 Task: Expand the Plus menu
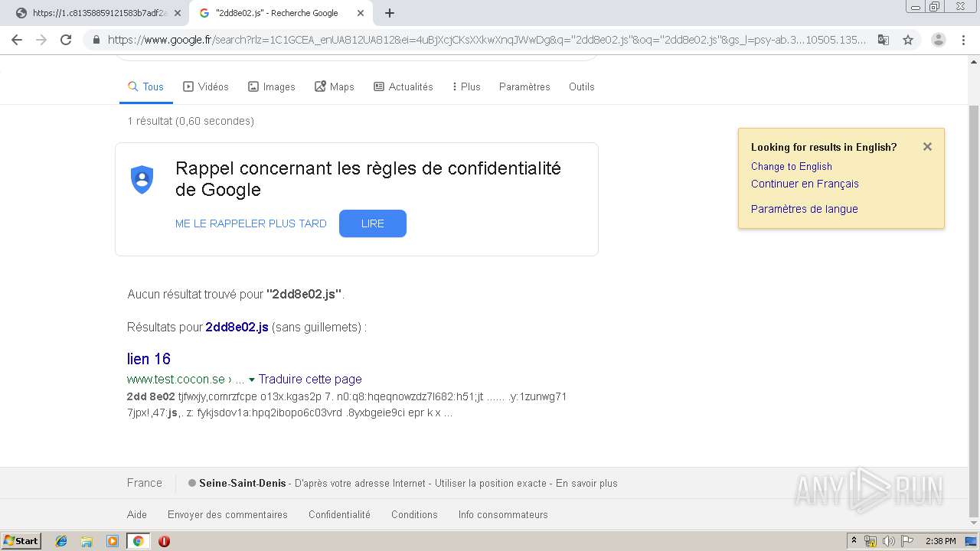(x=466, y=86)
